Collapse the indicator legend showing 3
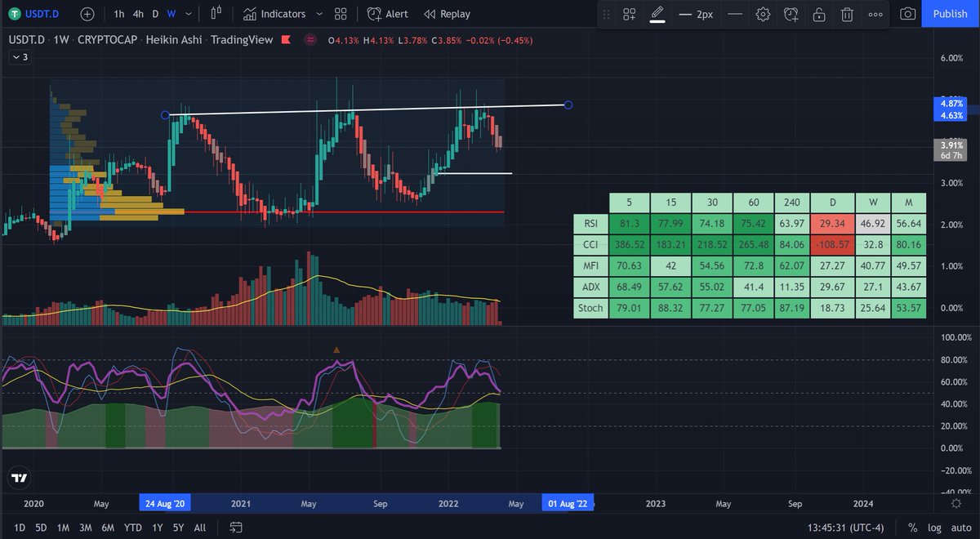This screenshot has width=980, height=539. 20,57
